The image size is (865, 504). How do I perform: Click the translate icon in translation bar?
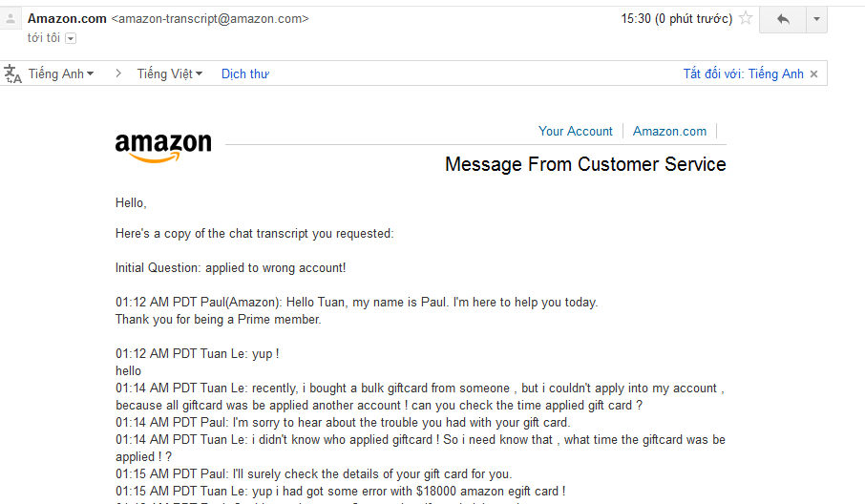[x=12, y=74]
